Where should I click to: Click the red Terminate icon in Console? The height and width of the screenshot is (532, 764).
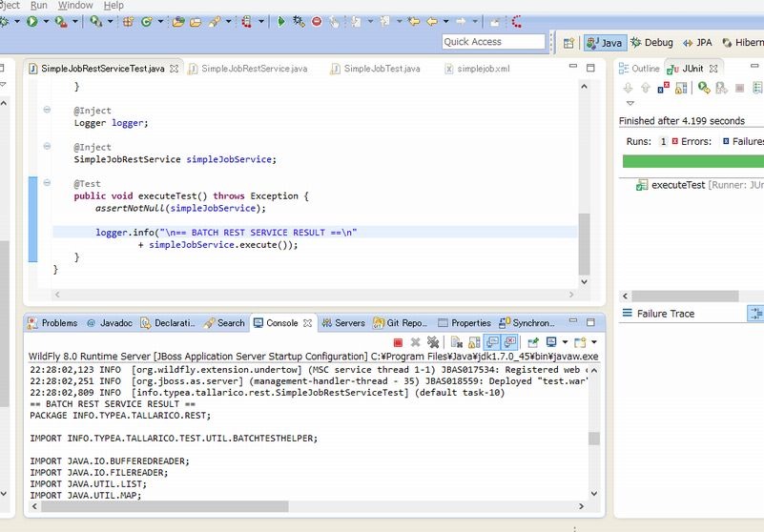(x=398, y=342)
